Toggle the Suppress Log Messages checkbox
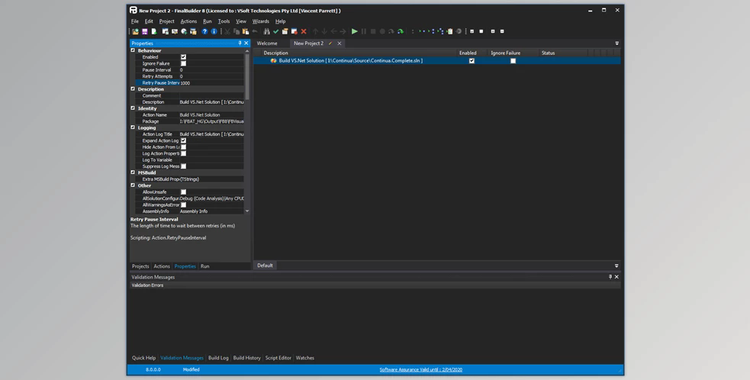Viewport: 750px width, 380px height. (183, 166)
